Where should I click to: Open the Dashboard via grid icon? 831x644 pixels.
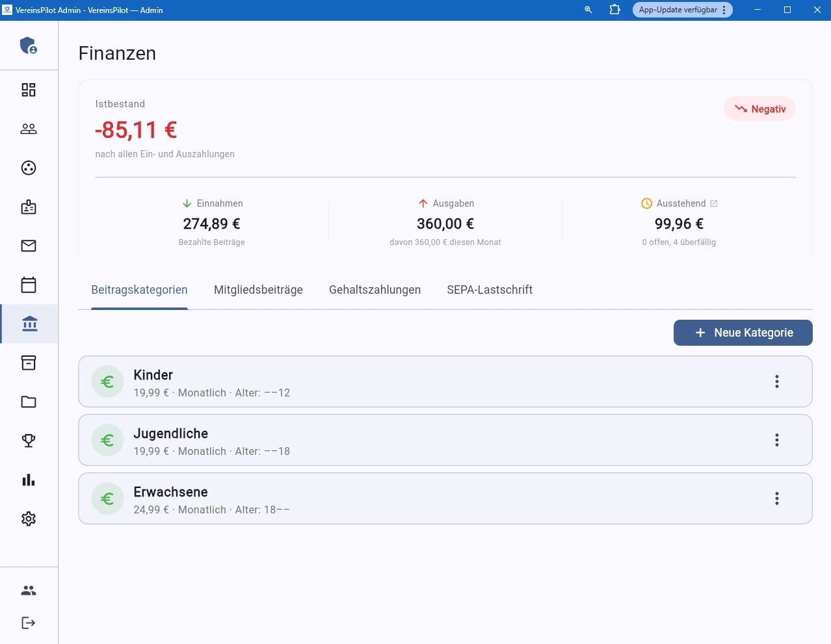coord(28,90)
